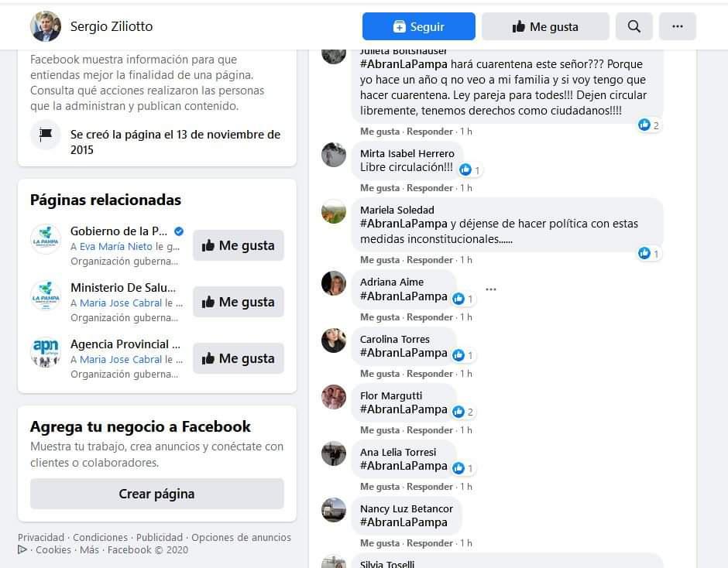
Task: Click Mariela Soledad's avatar
Action: [x=333, y=211]
